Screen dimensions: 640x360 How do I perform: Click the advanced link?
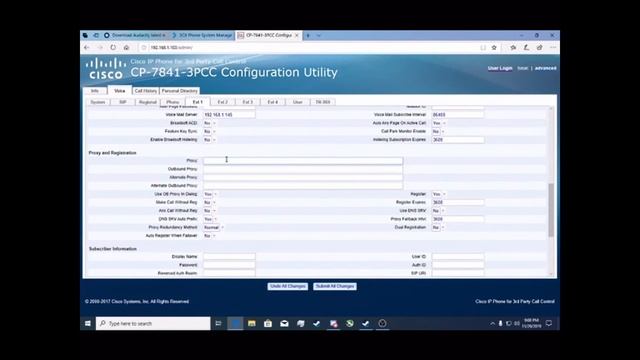(x=545, y=68)
